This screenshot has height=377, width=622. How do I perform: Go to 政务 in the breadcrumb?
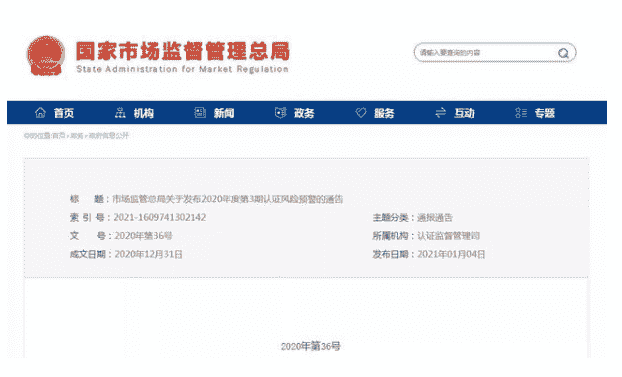pos(77,136)
